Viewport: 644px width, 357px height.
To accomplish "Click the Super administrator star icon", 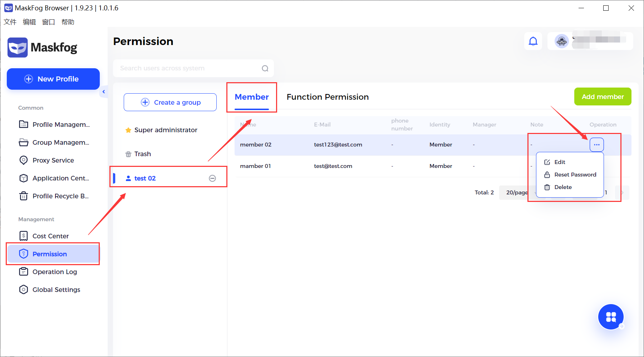I will point(128,130).
